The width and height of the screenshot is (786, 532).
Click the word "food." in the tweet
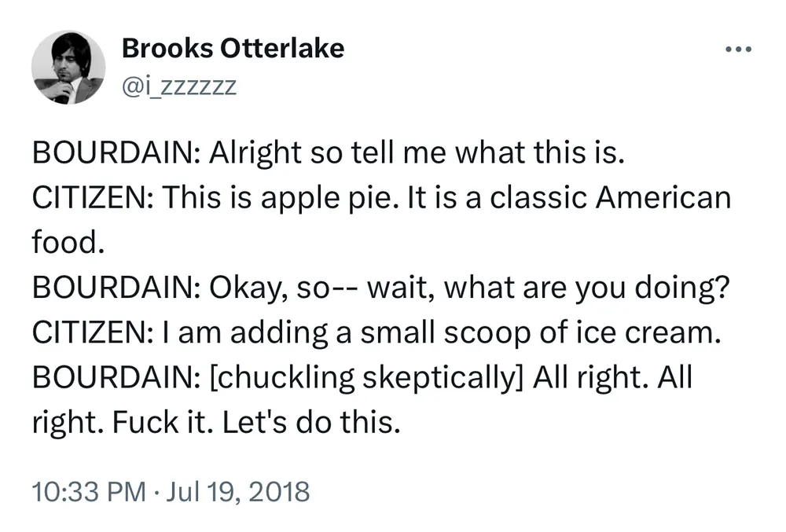(68, 241)
